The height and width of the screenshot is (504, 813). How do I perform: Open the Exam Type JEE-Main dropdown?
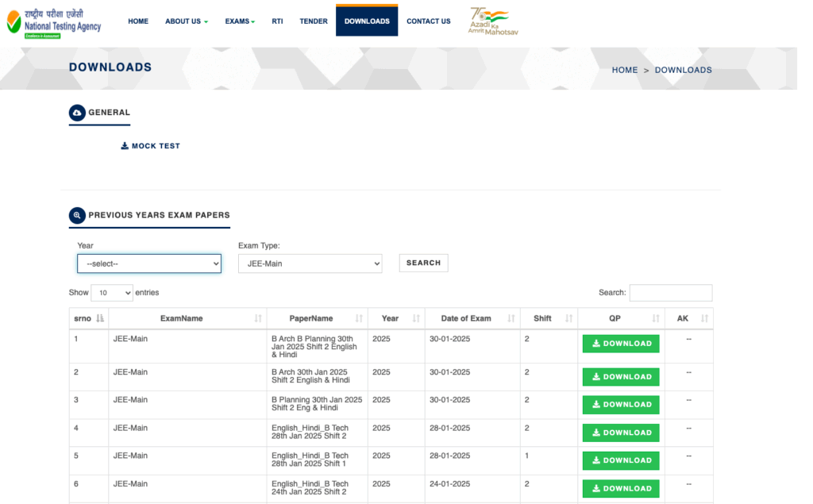[310, 264]
